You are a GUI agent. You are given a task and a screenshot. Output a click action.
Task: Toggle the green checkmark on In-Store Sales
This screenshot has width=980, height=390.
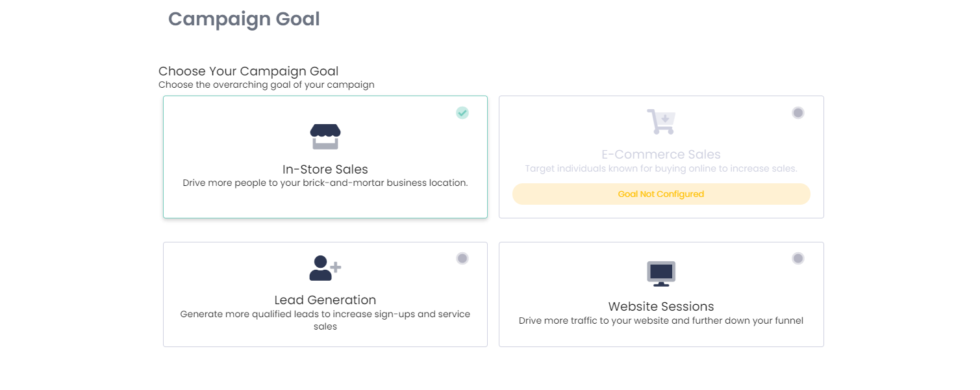click(x=462, y=112)
